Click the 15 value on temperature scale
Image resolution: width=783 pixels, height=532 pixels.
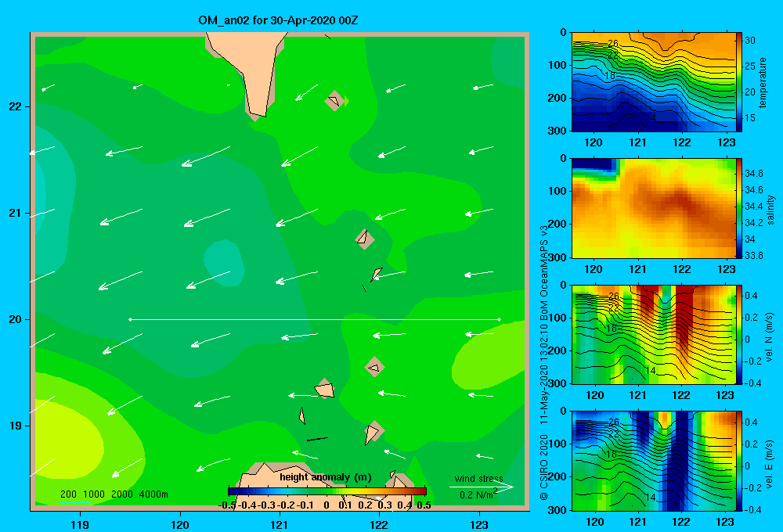pyautogui.click(x=750, y=118)
